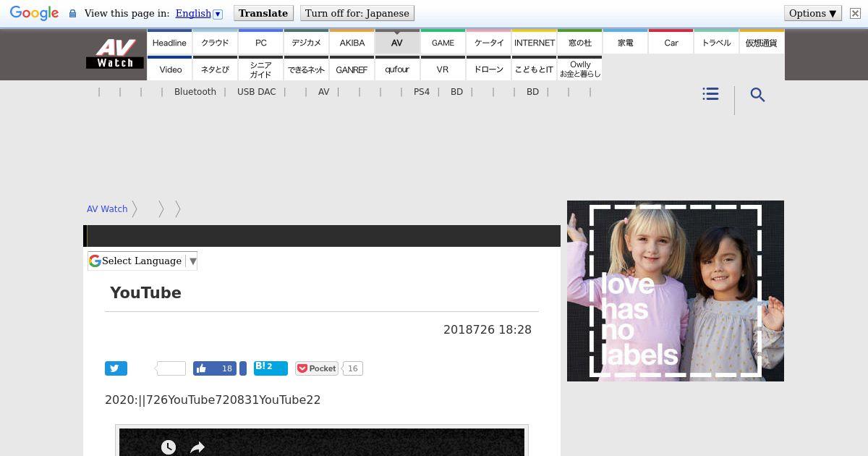This screenshot has width=868, height=456.
Task: Open the GAME tab
Action: (443, 42)
